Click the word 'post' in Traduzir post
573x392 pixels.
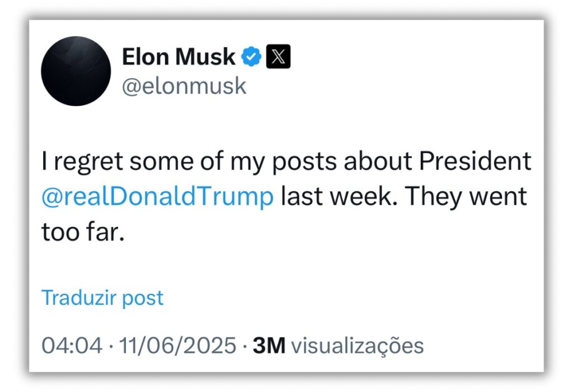click(144, 297)
